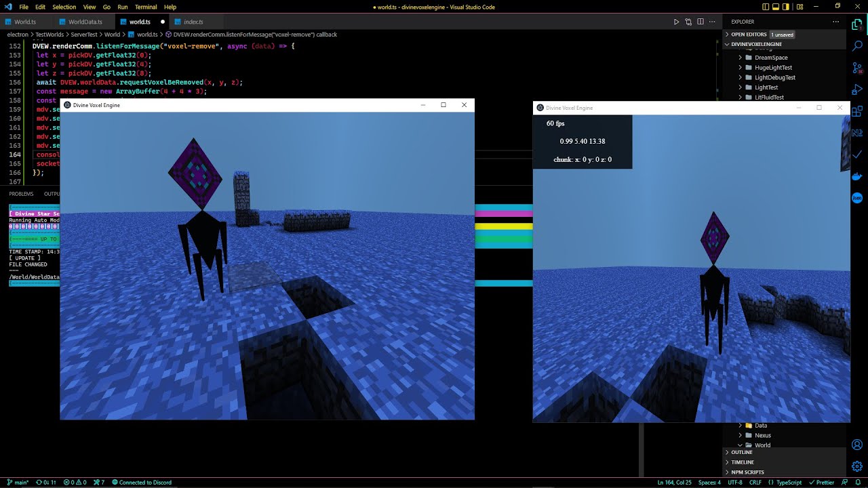
Task: Split the editor right
Action: click(x=701, y=22)
